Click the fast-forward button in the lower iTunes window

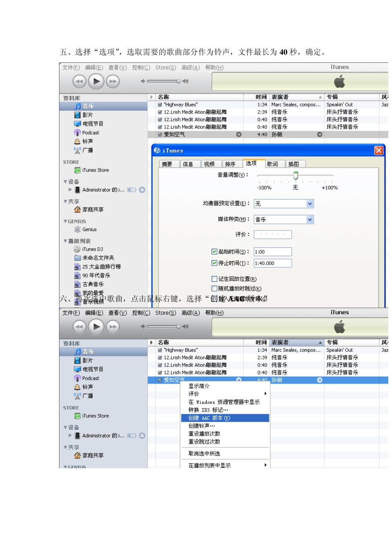[113, 327]
